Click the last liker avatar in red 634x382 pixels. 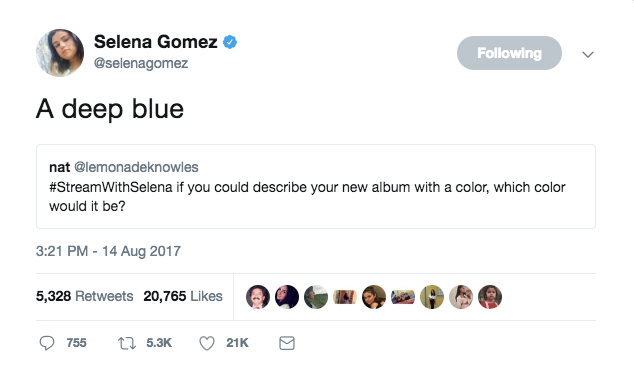click(490, 297)
